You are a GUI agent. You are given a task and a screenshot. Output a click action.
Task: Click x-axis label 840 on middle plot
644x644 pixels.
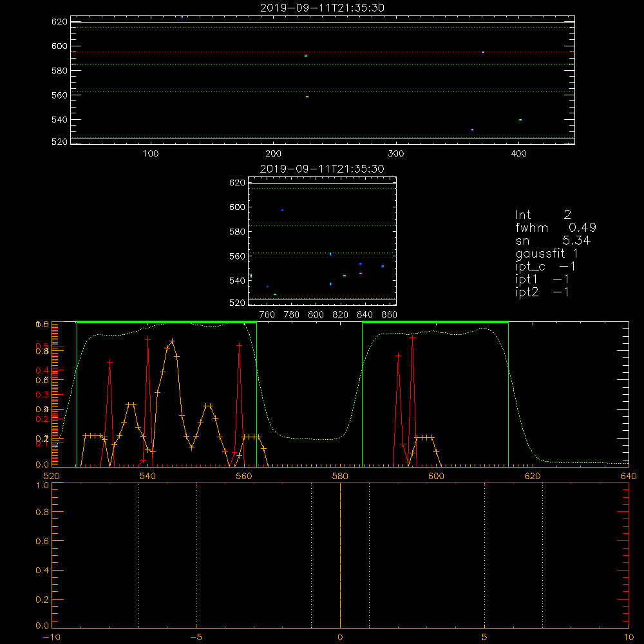click(x=365, y=315)
